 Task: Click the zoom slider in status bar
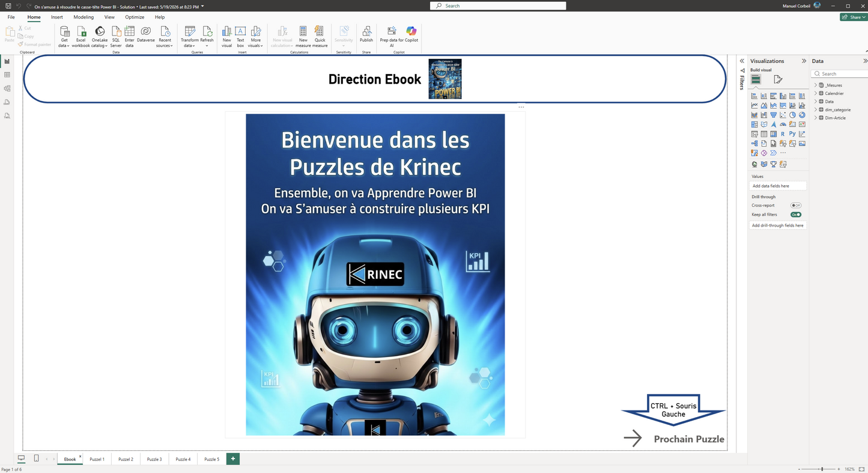point(821,469)
